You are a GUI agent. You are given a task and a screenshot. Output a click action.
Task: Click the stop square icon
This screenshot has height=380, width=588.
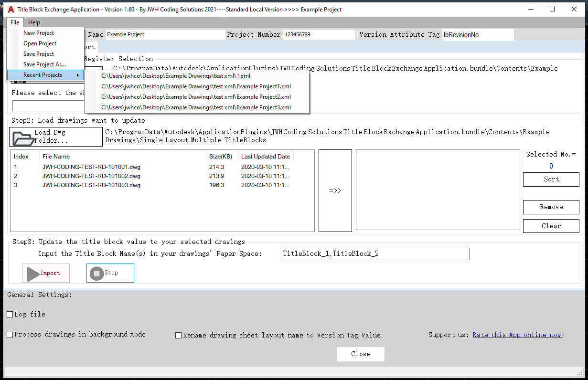pyautogui.click(x=97, y=274)
